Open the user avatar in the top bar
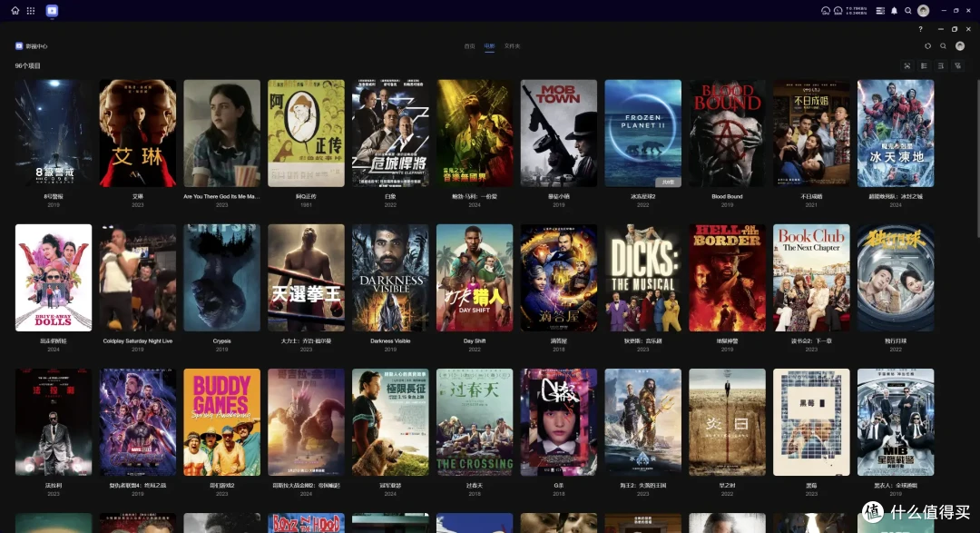 pos(923,11)
